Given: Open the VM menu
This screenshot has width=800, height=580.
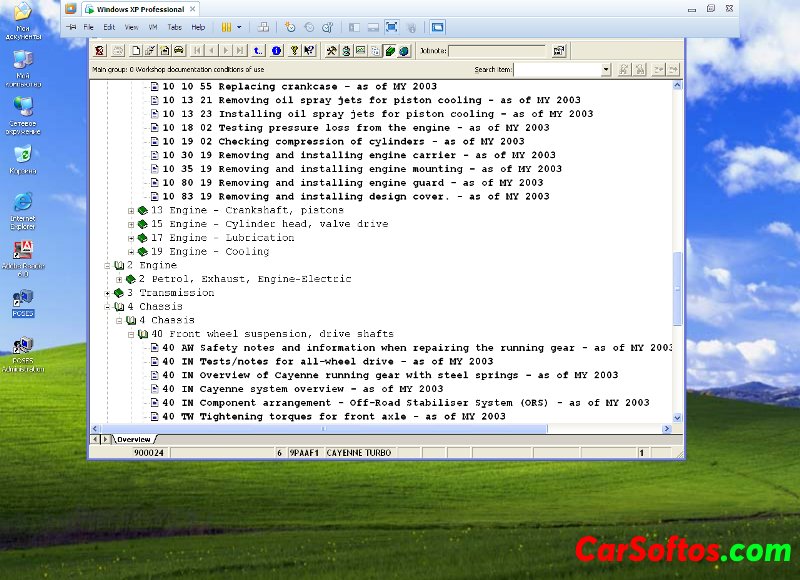Looking at the screenshot, I should pos(153,27).
